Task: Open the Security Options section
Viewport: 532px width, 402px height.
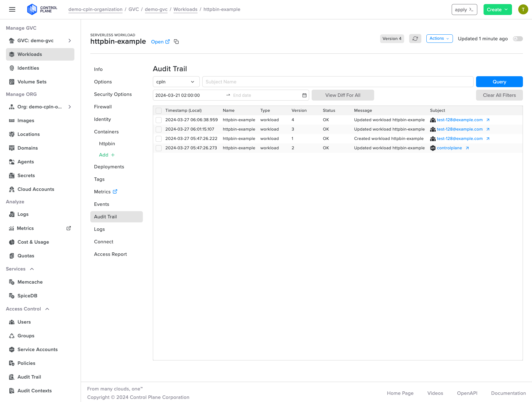Action: pyautogui.click(x=113, y=94)
